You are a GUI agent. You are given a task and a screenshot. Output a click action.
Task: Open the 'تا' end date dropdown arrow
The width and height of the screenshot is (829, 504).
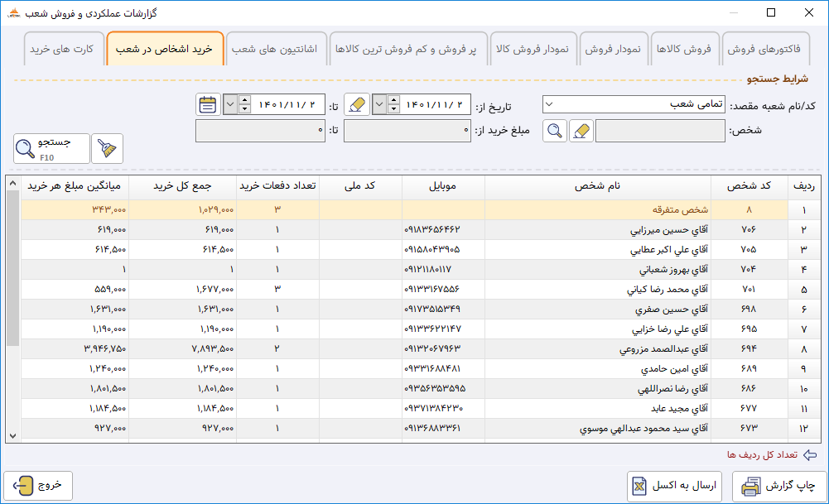coord(230,104)
